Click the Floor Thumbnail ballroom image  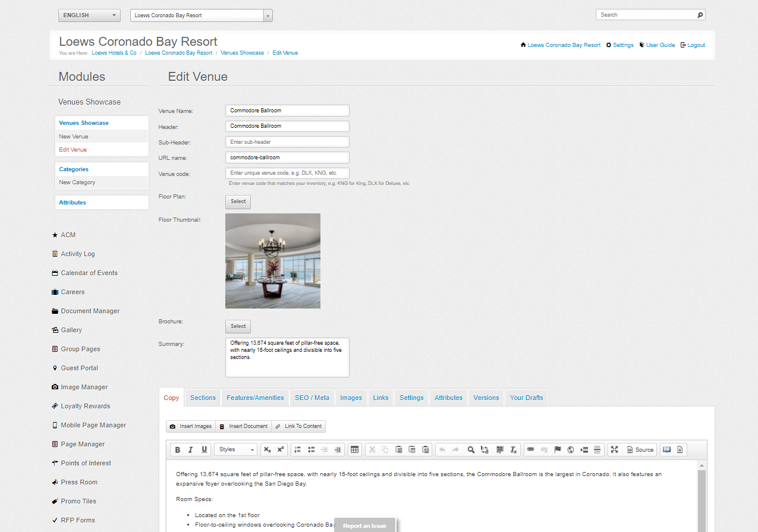273,261
